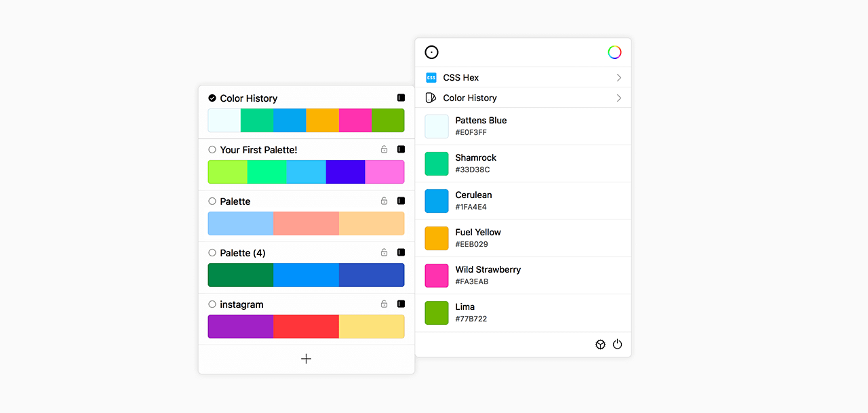Click the power quit icon
The image size is (868, 413).
click(617, 345)
